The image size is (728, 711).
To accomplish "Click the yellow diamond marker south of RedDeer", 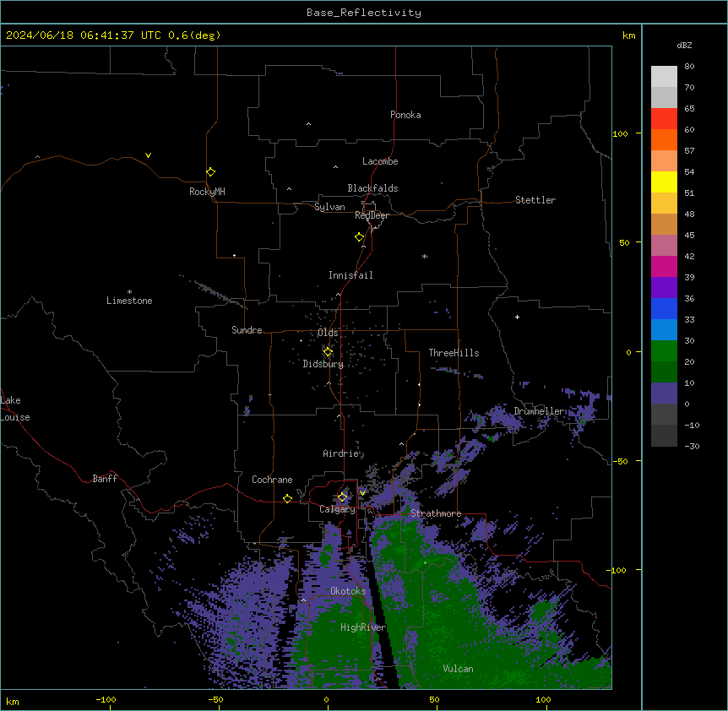I will tap(360, 237).
